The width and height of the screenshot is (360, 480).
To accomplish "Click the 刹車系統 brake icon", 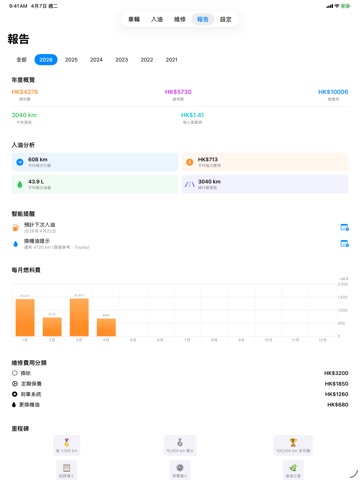I will click(x=15, y=394).
